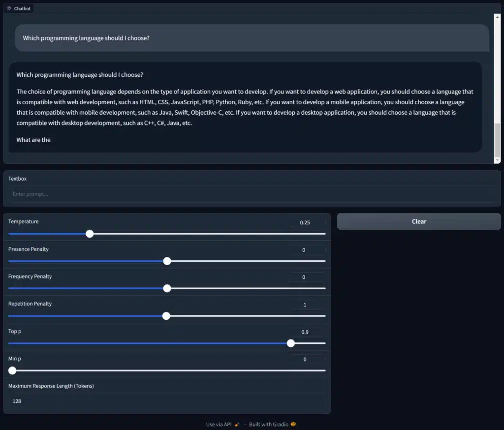Click the Textbox label

click(x=17, y=179)
